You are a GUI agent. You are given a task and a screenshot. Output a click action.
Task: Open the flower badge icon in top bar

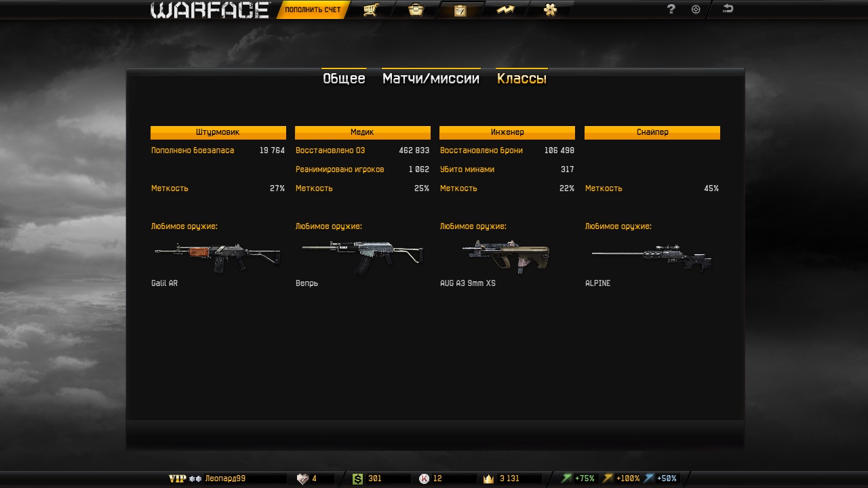pos(550,9)
